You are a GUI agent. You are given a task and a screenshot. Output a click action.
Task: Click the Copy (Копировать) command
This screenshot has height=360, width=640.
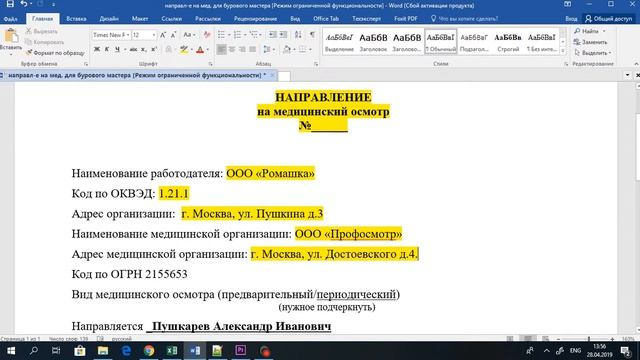coord(44,42)
